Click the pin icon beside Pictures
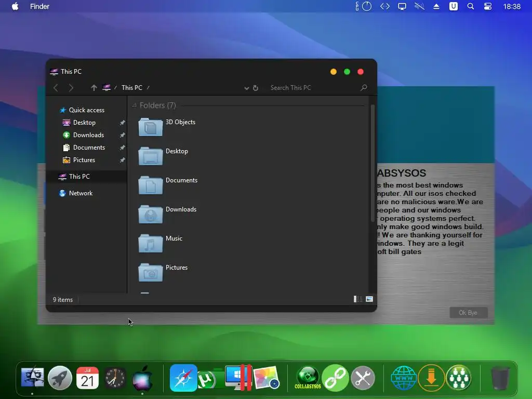The height and width of the screenshot is (399, 532). click(x=123, y=160)
